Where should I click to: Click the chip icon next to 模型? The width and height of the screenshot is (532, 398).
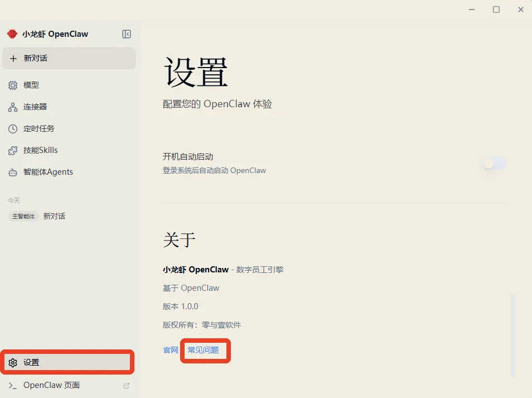coord(13,85)
